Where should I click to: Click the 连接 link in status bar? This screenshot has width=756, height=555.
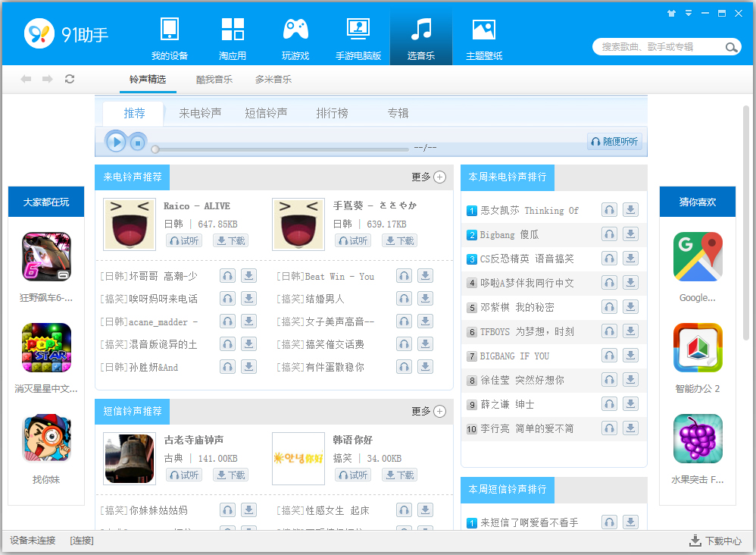pyautogui.click(x=82, y=541)
